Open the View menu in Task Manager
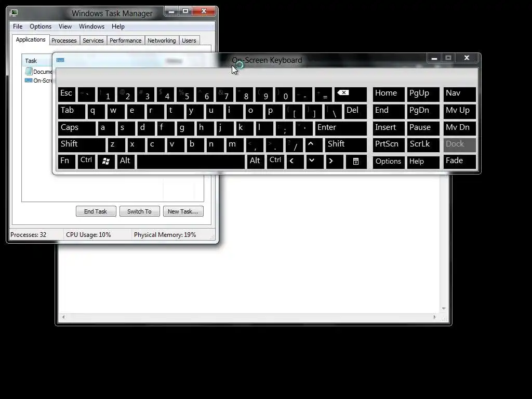The width and height of the screenshot is (532, 399). point(65,26)
